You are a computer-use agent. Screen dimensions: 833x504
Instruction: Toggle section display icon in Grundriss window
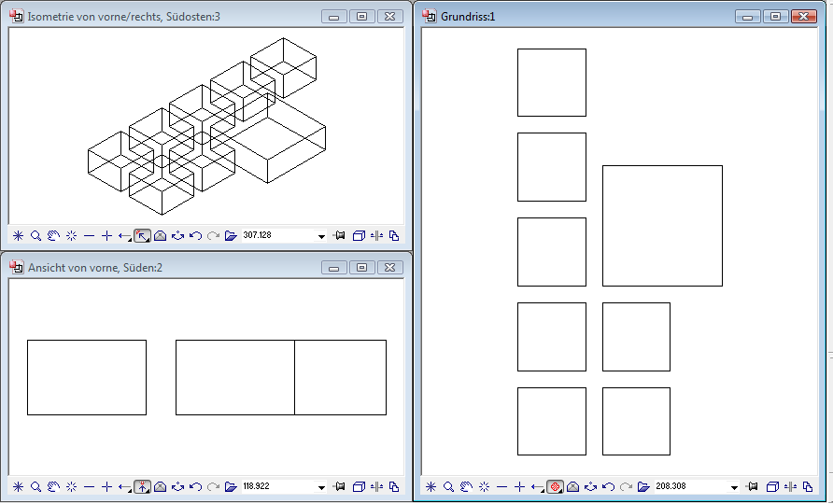tap(789, 486)
